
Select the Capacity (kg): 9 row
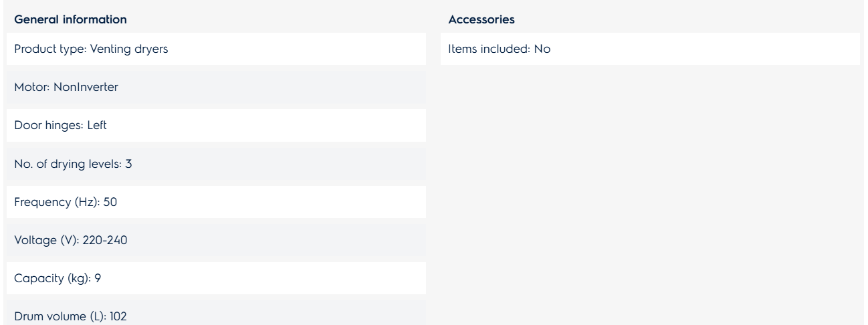pos(216,278)
